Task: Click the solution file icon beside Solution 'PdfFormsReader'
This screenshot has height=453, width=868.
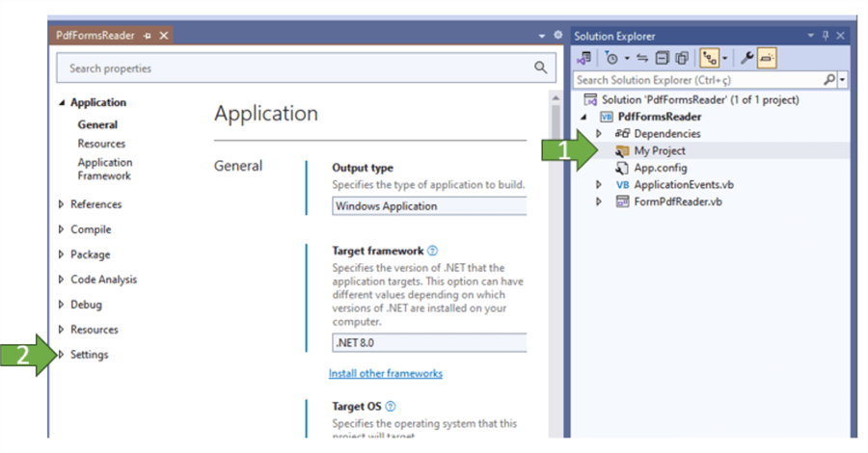Action: (x=590, y=99)
